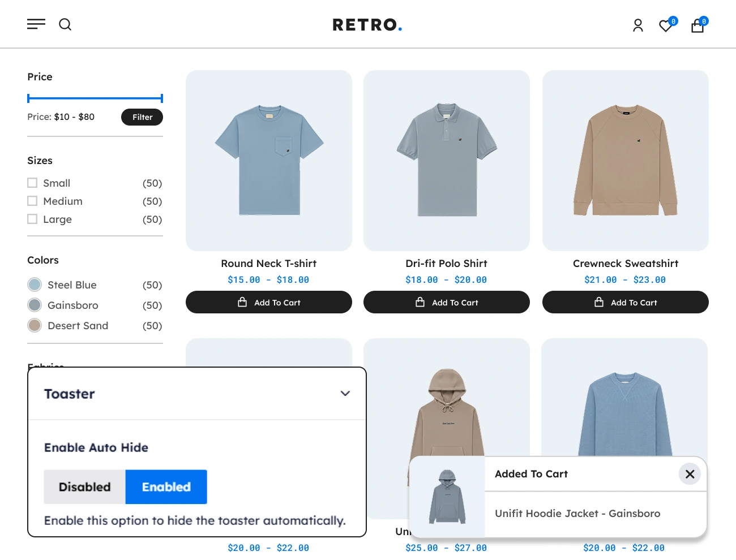Click the $21.00 - $23.00 price
Viewport: 736px width, 560px height.
click(626, 280)
